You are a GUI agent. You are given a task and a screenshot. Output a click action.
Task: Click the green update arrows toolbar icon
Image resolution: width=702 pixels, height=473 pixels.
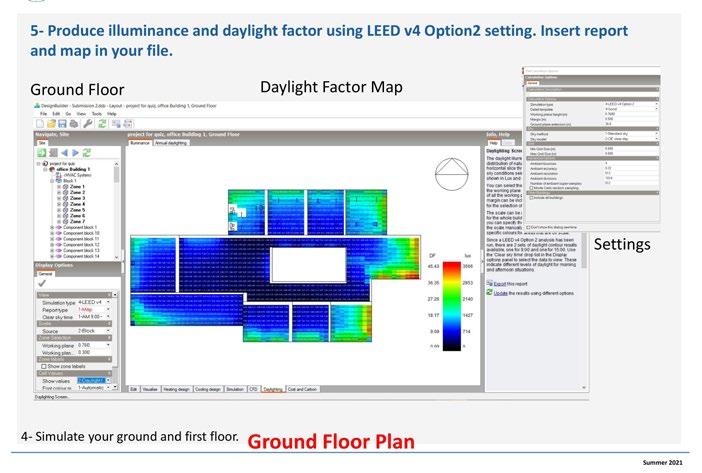tap(102, 124)
